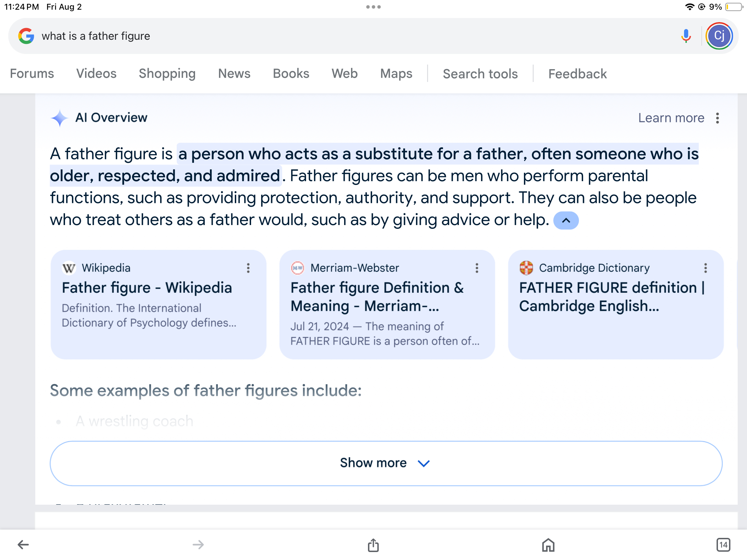747x560 pixels.
Task: Tap the share icon in bottom toolbar
Action: tap(373, 545)
